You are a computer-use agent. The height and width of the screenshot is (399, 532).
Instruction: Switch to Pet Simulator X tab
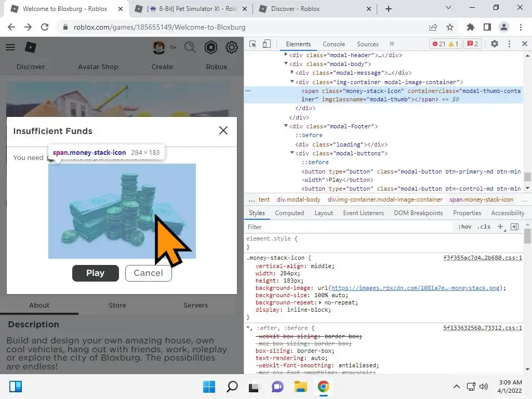(x=191, y=9)
